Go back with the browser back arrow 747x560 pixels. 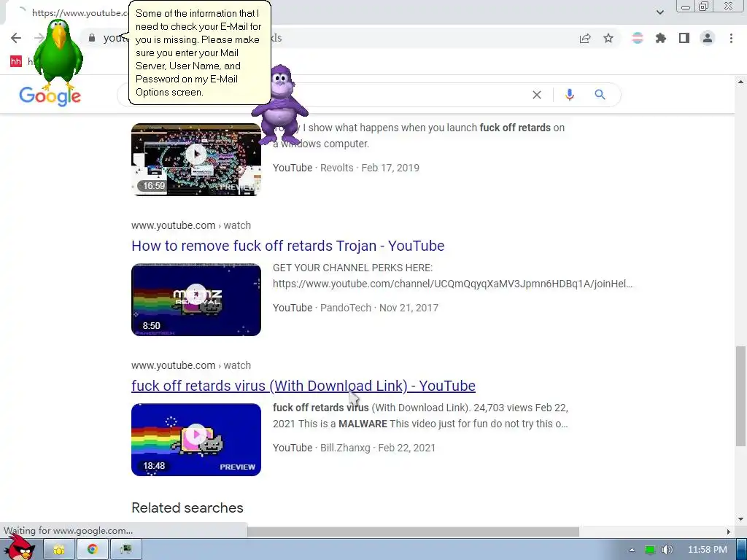[x=16, y=38]
